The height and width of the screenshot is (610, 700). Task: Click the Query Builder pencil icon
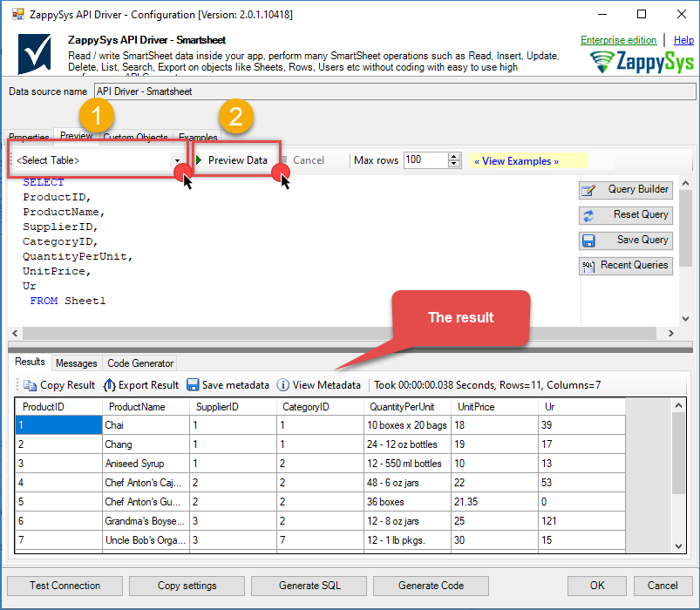[x=588, y=190]
